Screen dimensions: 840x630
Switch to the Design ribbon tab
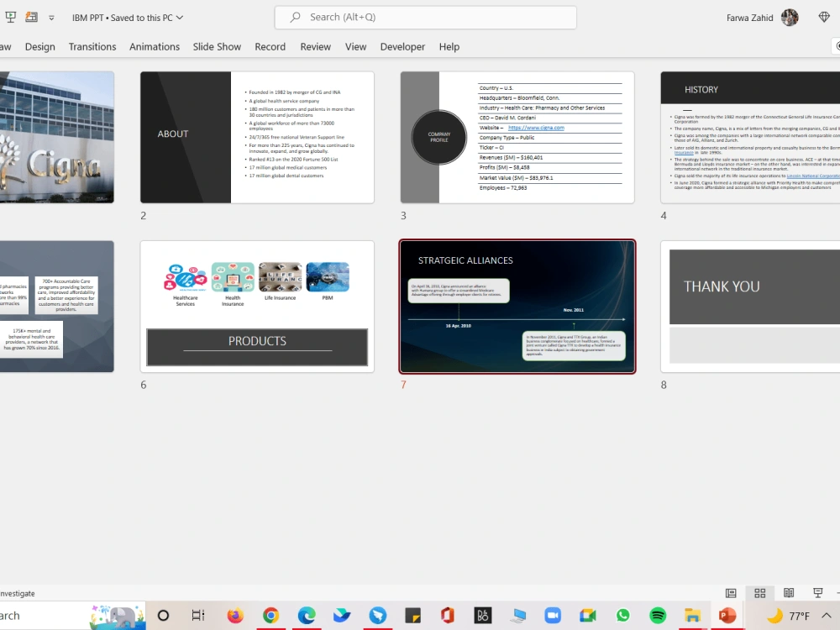tap(39, 47)
